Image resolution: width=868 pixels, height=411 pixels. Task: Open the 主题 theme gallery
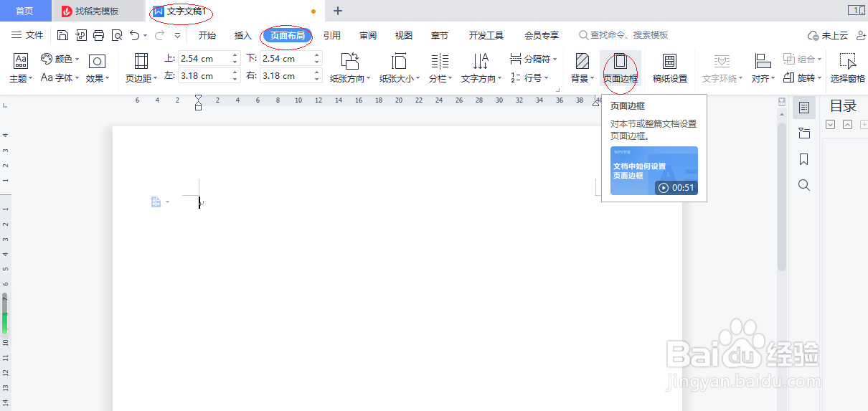point(21,69)
